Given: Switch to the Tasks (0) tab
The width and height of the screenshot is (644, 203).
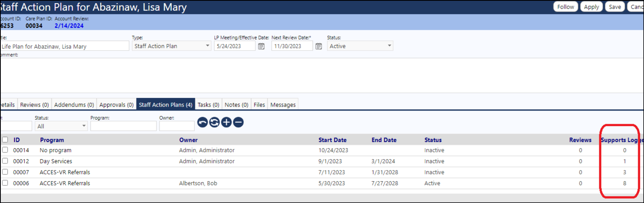Looking at the screenshot, I should tap(209, 105).
